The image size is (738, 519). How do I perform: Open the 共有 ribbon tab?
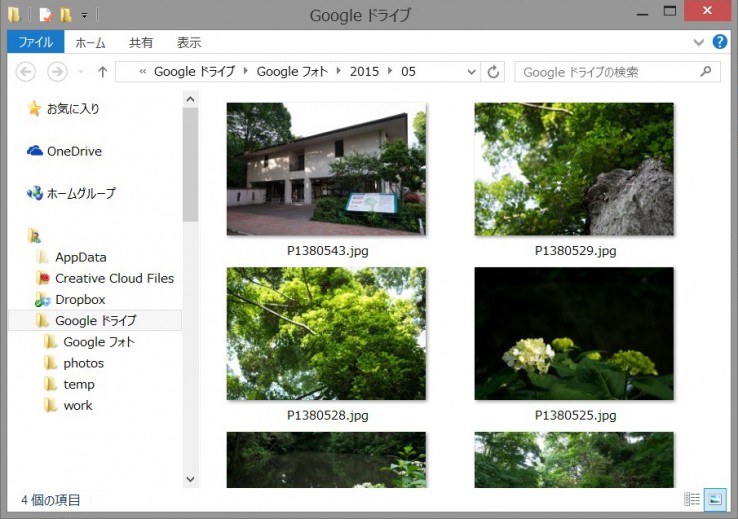click(x=141, y=43)
